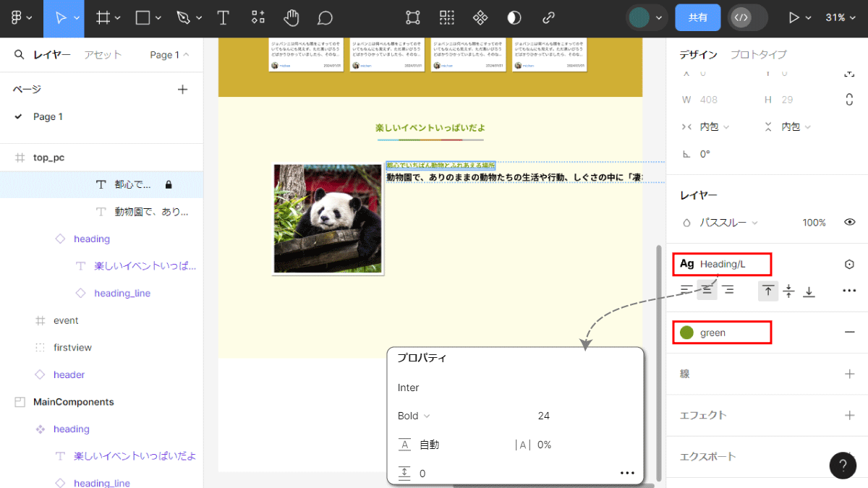Click the search icon in layers panel
This screenshot has height=488, width=868.
coord(19,55)
